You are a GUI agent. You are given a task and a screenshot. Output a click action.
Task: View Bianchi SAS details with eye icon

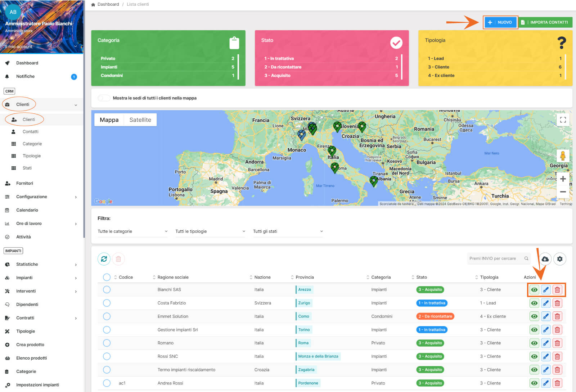[x=534, y=290]
